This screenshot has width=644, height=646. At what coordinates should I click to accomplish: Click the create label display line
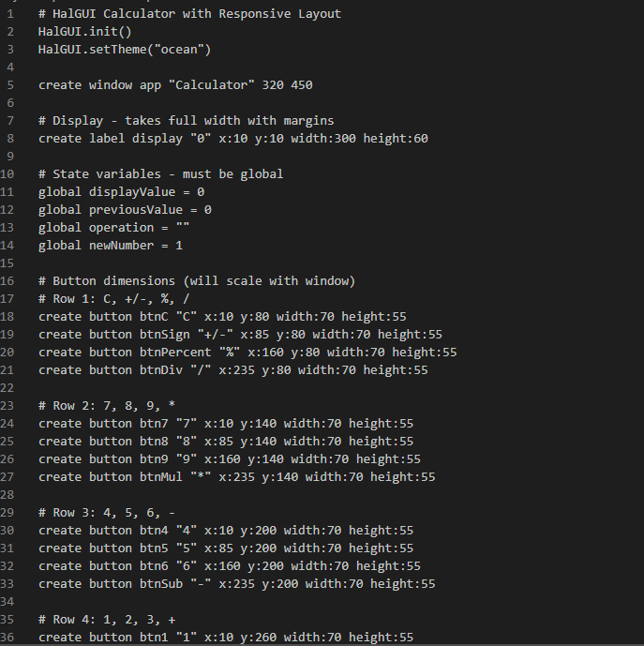pyautogui.click(x=232, y=139)
